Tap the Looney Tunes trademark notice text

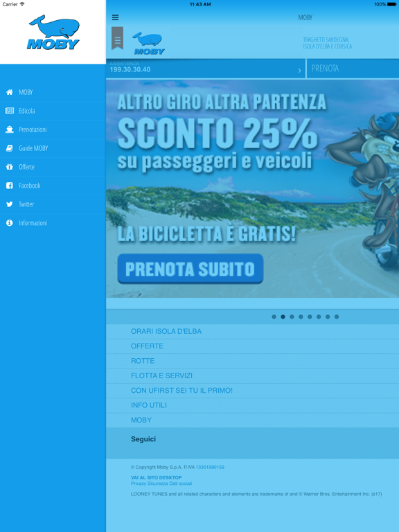[256, 494]
